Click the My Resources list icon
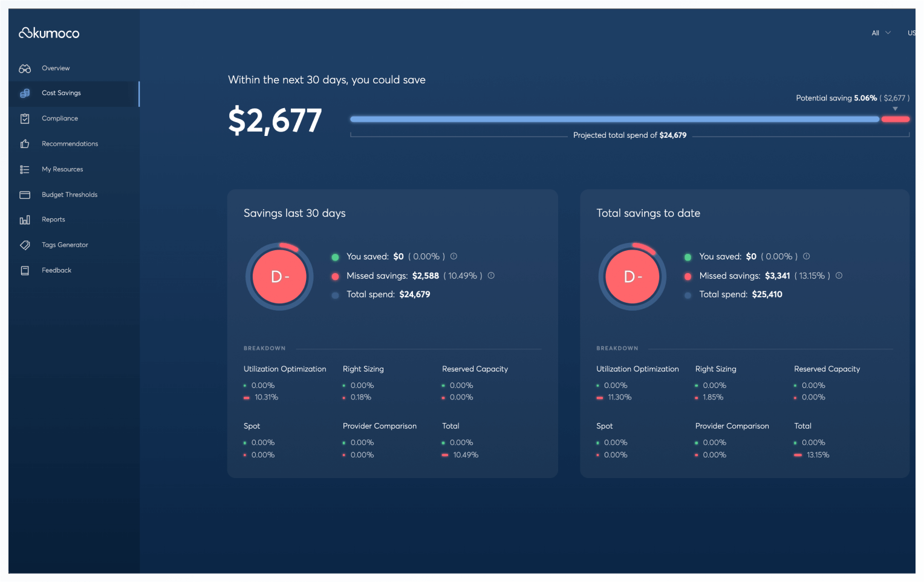The width and height of the screenshot is (924, 582). point(25,170)
